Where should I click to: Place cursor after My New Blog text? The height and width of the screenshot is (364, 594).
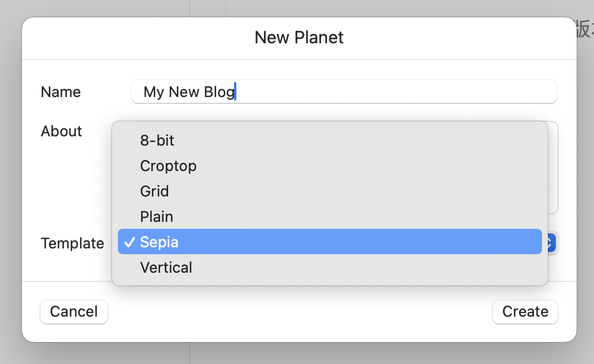point(236,91)
